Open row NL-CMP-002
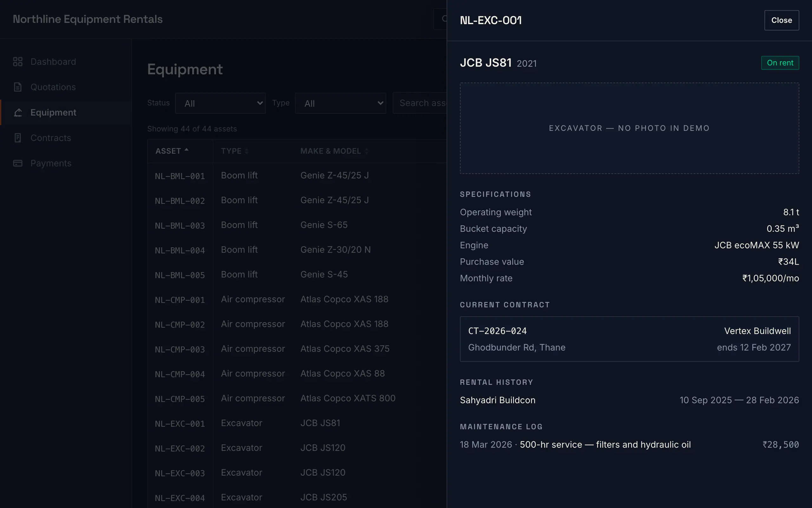This screenshot has width=812, height=508. click(x=297, y=324)
